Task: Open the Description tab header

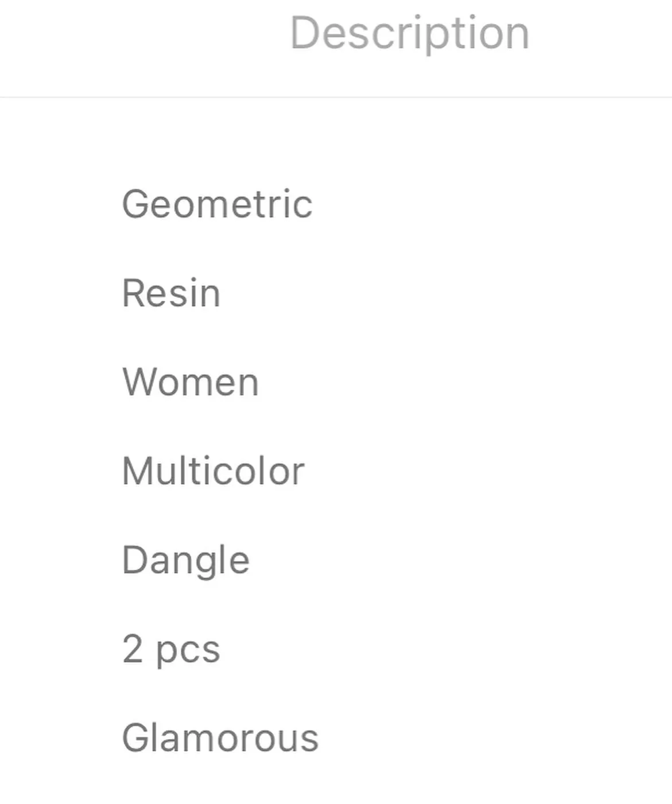Action: [x=410, y=34]
